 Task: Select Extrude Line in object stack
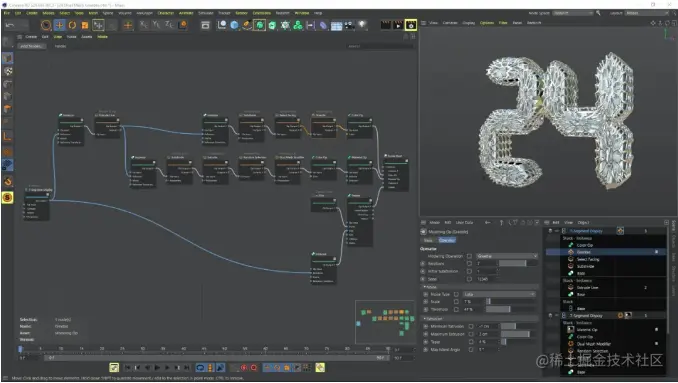587,287
